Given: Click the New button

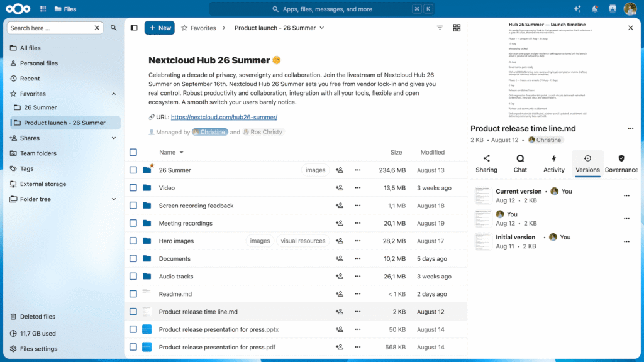Looking at the screenshot, I should 159,28.
